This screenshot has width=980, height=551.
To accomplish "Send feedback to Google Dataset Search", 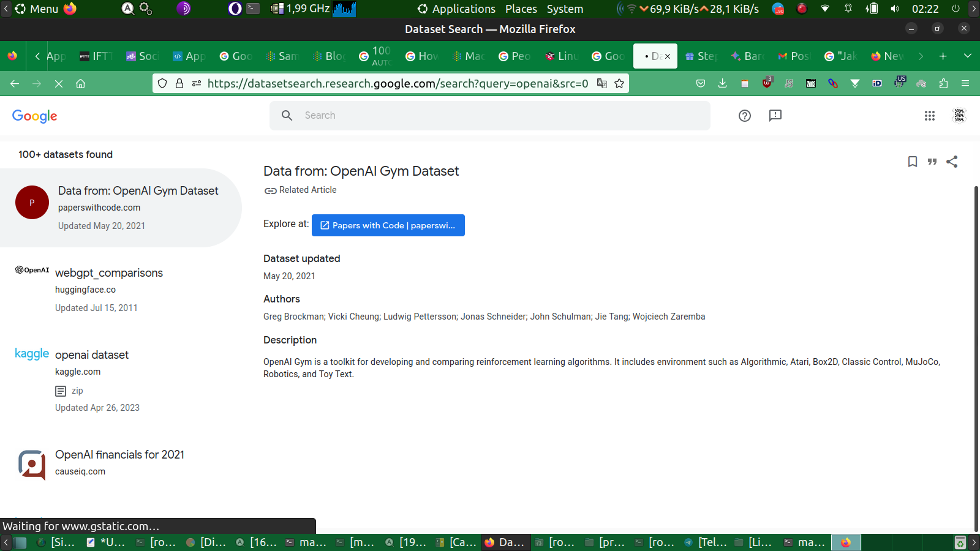I will click(775, 116).
